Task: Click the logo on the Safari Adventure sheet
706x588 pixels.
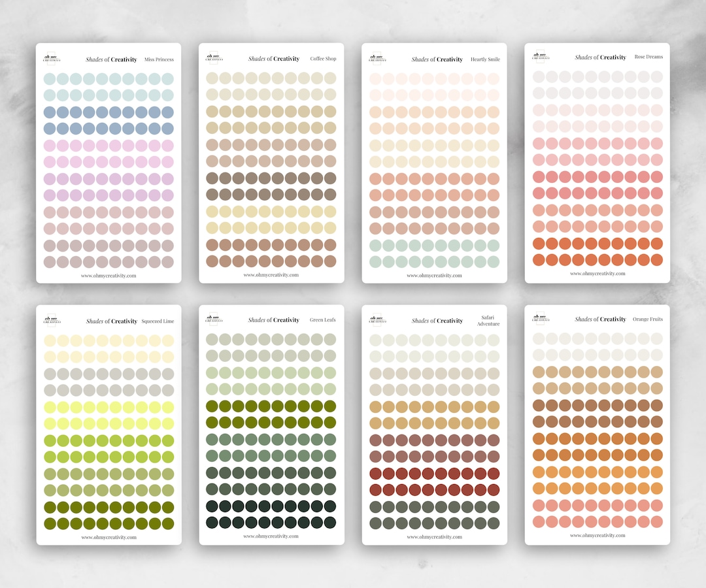Action: (x=377, y=320)
